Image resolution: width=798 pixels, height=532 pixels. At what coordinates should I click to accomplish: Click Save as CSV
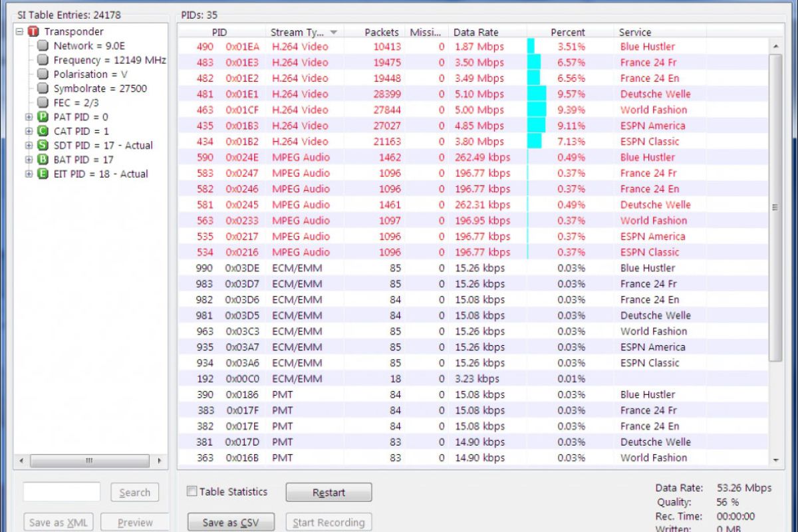(x=230, y=522)
